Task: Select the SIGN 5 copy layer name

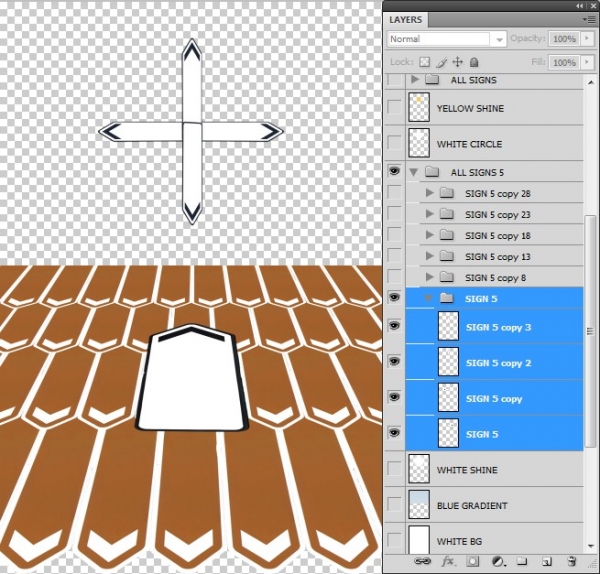Action: point(494,399)
